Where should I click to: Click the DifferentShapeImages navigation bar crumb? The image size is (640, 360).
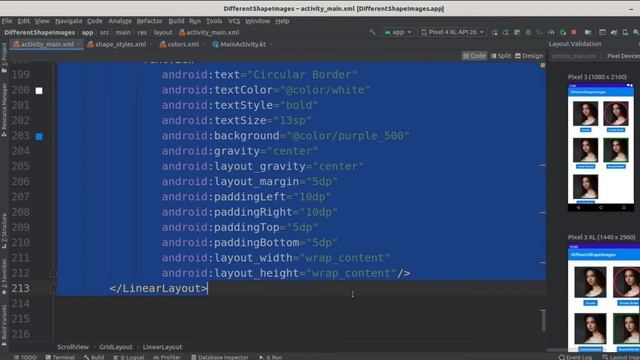coord(40,32)
